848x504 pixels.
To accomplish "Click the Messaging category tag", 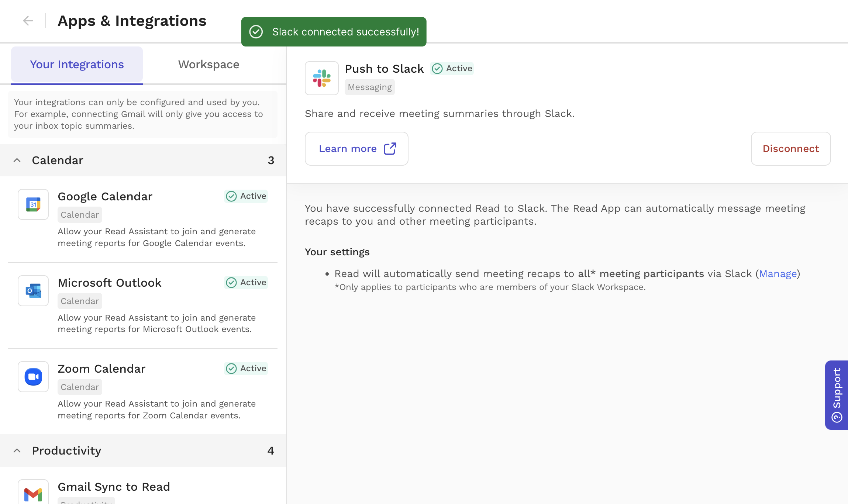I will point(370,87).
